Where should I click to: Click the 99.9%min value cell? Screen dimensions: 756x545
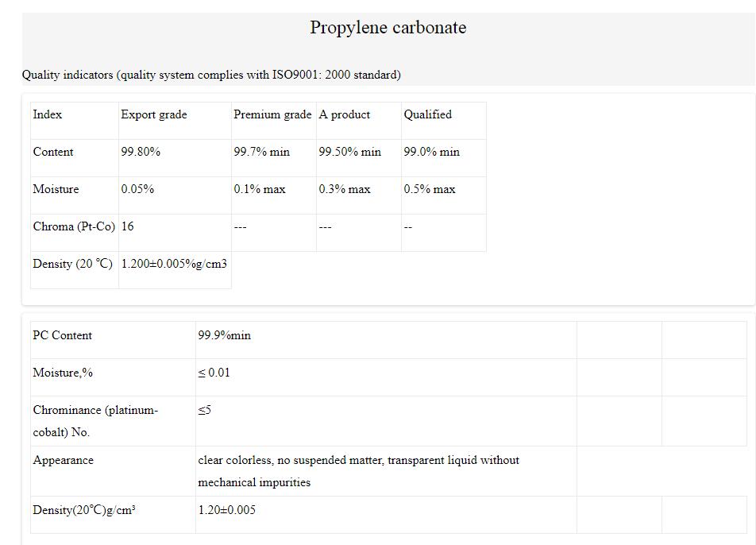(x=224, y=335)
